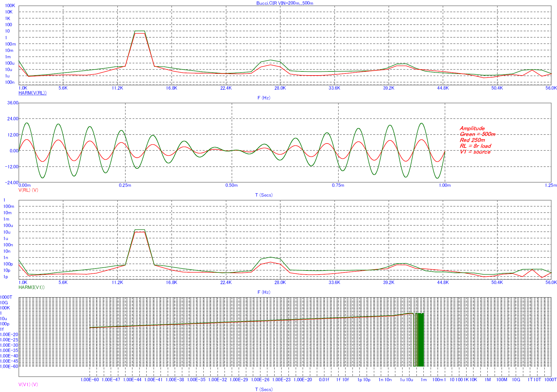Screen dimensions: 557x392
Task: Click the 44.8K label on top plot
Action: (x=443, y=88)
